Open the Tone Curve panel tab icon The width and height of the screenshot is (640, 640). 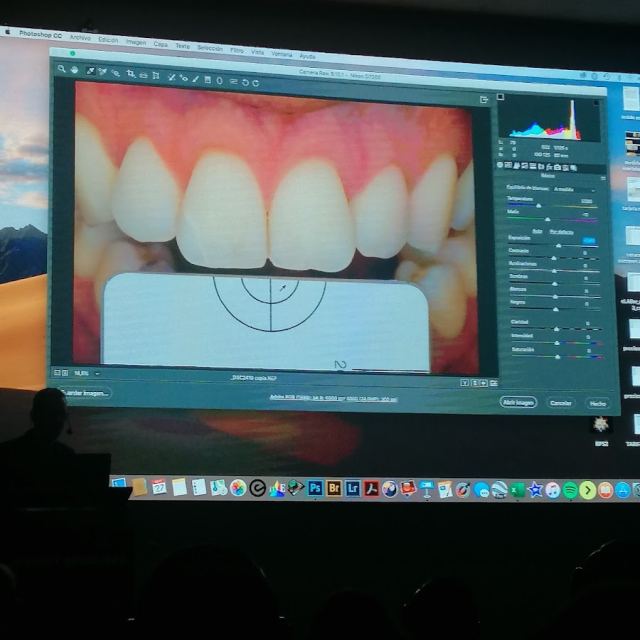[x=508, y=165]
